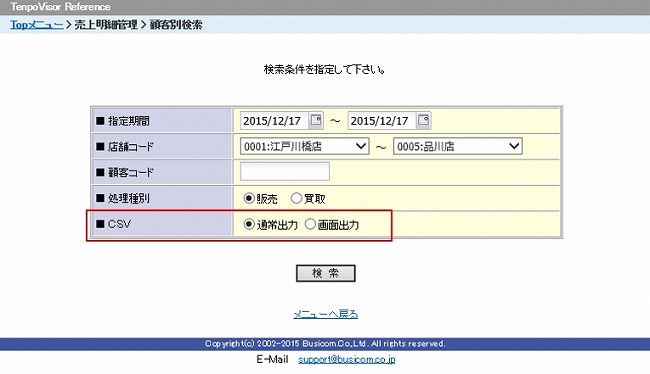Image resolution: width=650 pixels, height=374 pixels.
Task: Click the 店舗コード row label
Action: coord(131,146)
